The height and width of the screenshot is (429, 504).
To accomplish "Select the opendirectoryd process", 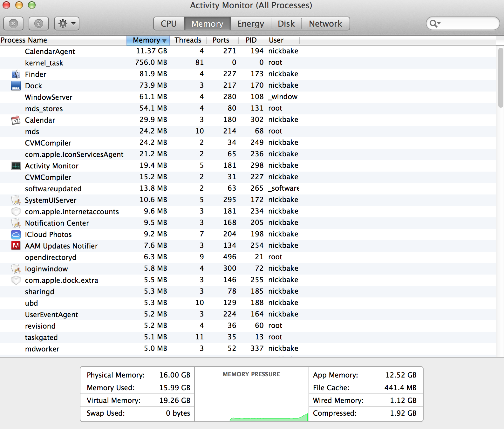I will click(248, 257).
